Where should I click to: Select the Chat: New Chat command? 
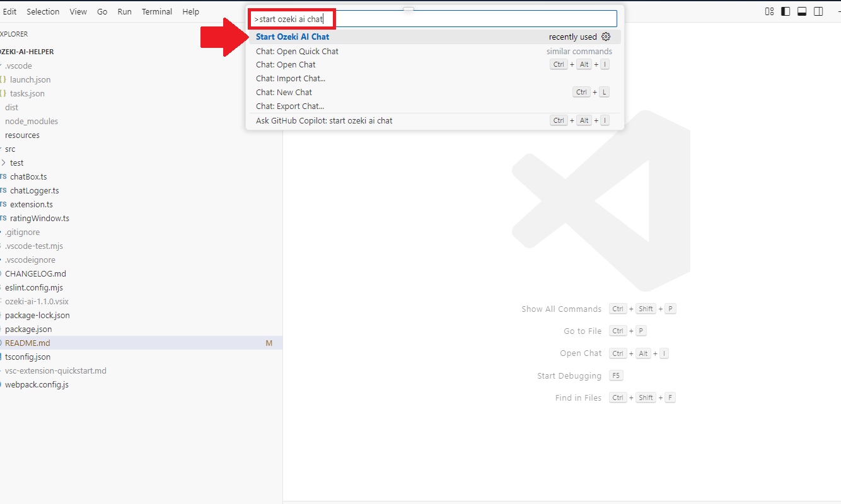pyautogui.click(x=435, y=92)
